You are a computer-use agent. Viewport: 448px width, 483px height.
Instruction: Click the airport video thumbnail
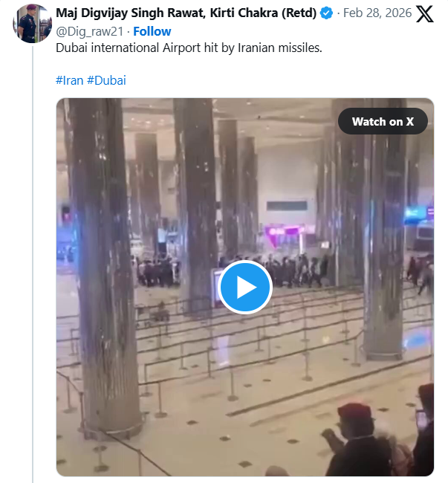[x=245, y=287]
